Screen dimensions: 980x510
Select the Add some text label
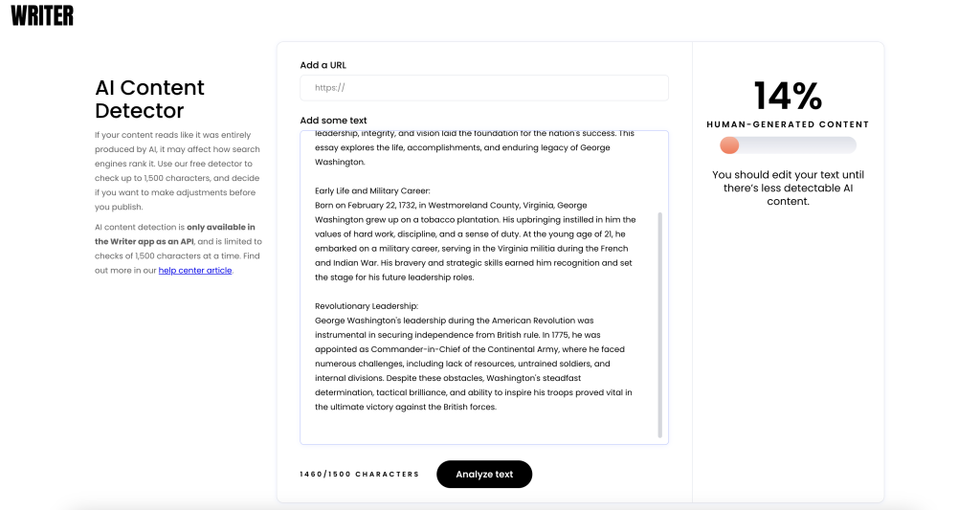pos(333,121)
